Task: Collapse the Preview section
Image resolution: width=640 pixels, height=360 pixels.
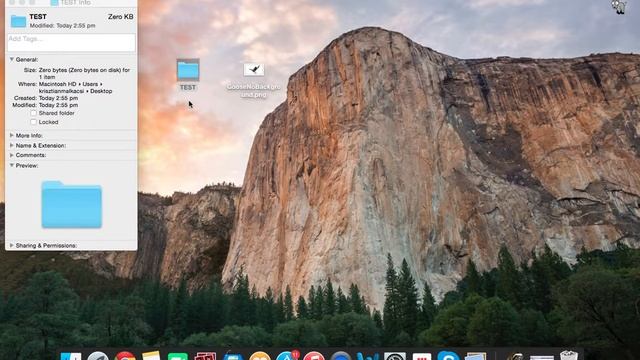Action: tap(12, 165)
